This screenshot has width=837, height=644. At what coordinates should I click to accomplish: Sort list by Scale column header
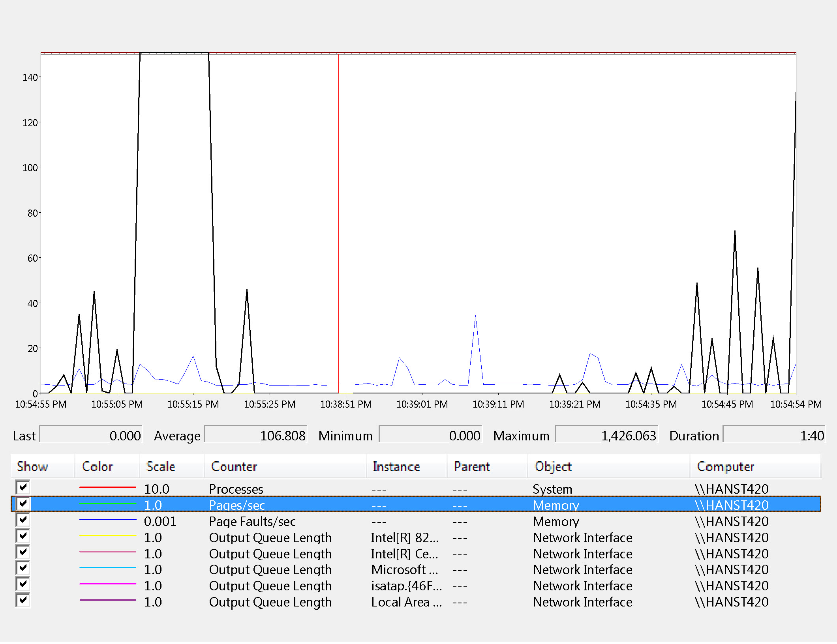coord(172,466)
